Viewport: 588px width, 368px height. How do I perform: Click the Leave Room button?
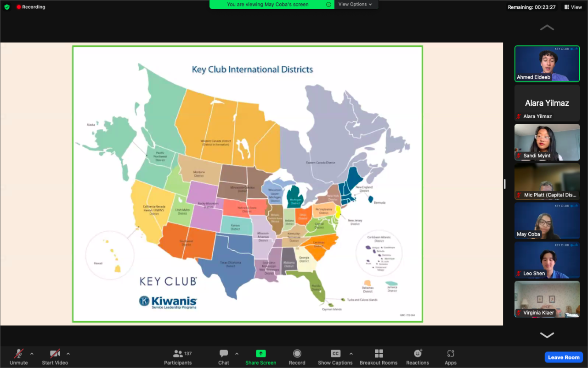pos(564,357)
